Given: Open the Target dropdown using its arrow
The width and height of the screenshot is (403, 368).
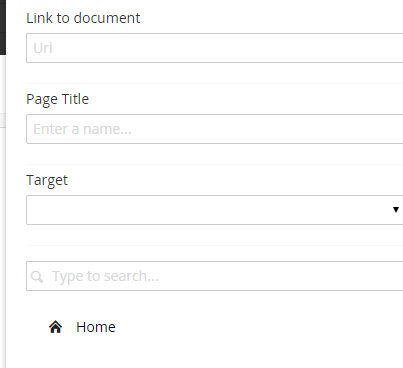Looking at the screenshot, I should click(x=396, y=210).
